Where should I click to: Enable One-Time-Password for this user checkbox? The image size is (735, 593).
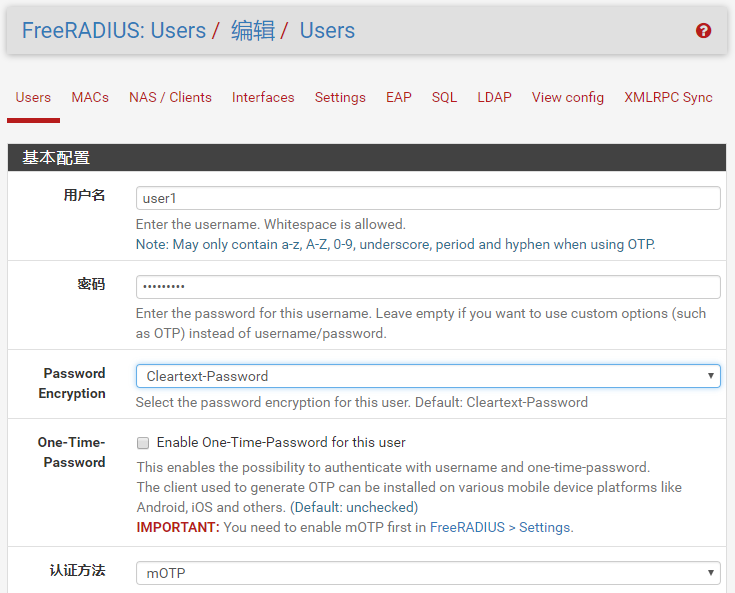(x=143, y=442)
